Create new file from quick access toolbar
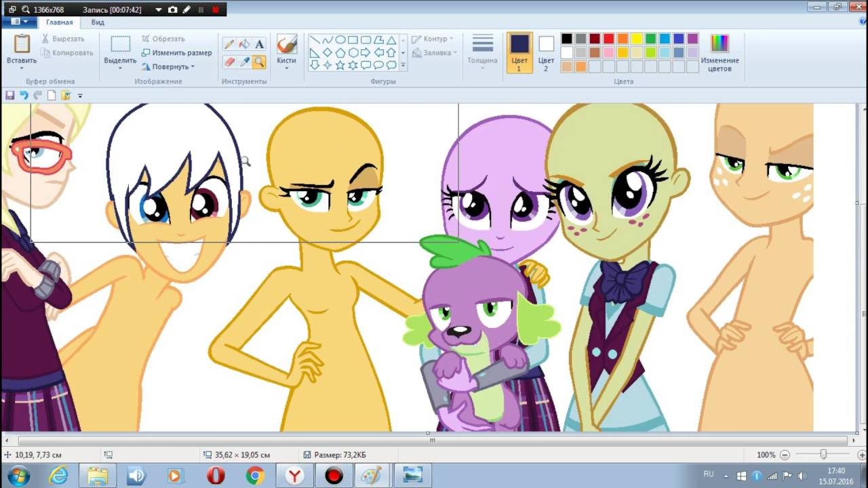 (52, 96)
